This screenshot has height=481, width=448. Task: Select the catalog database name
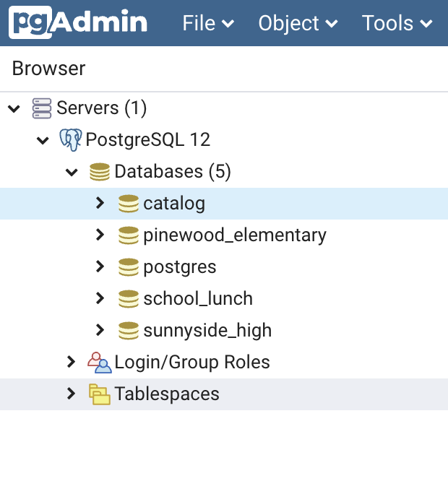174,204
